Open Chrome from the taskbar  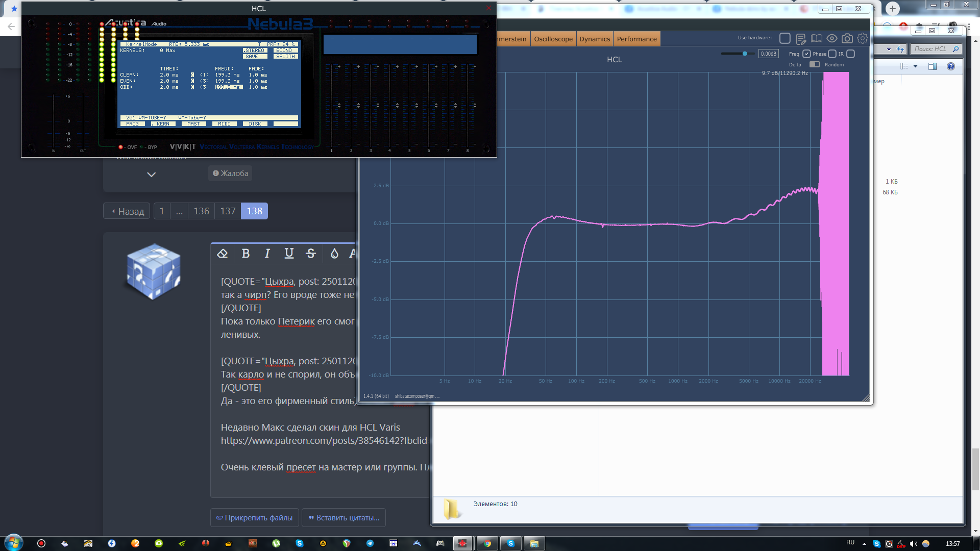[x=487, y=543]
